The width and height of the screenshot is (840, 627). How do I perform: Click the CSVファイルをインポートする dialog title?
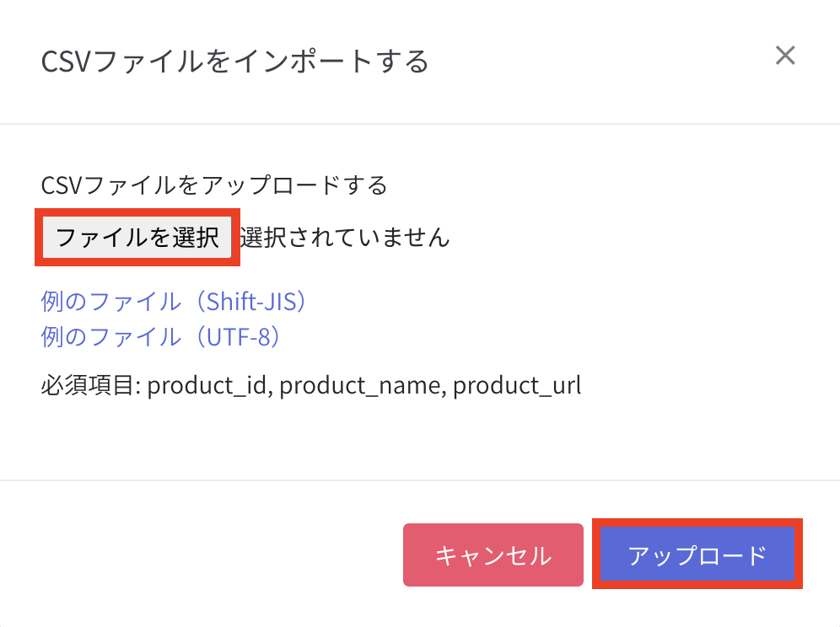(x=234, y=62)
